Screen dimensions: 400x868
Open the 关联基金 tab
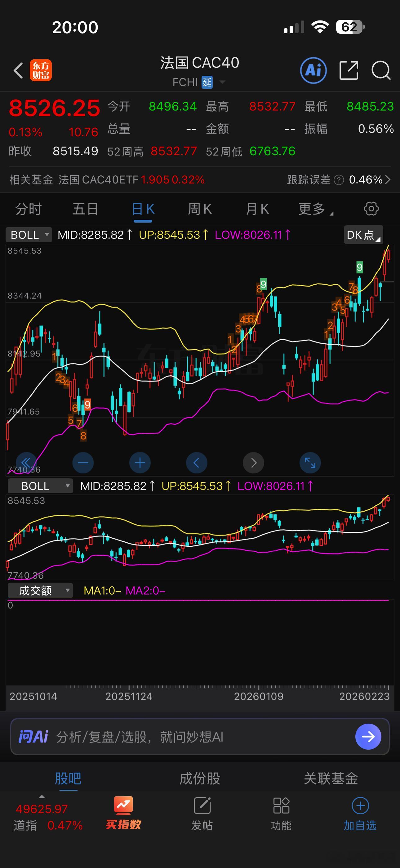coord(331,778)
